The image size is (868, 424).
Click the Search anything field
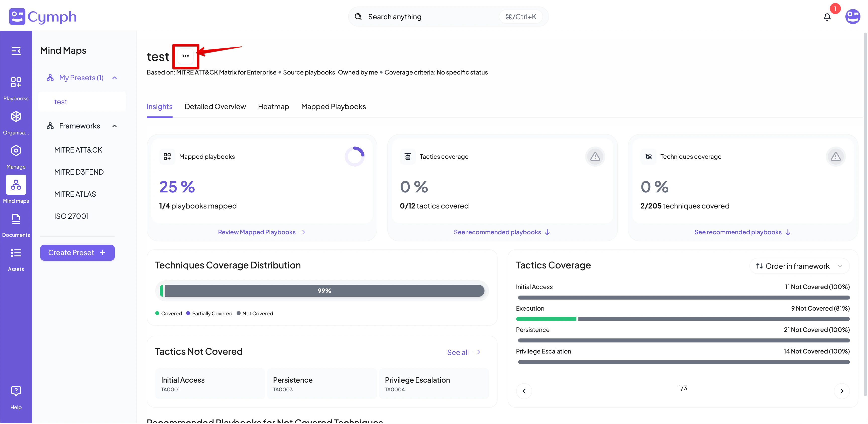[x=448, y=17]
